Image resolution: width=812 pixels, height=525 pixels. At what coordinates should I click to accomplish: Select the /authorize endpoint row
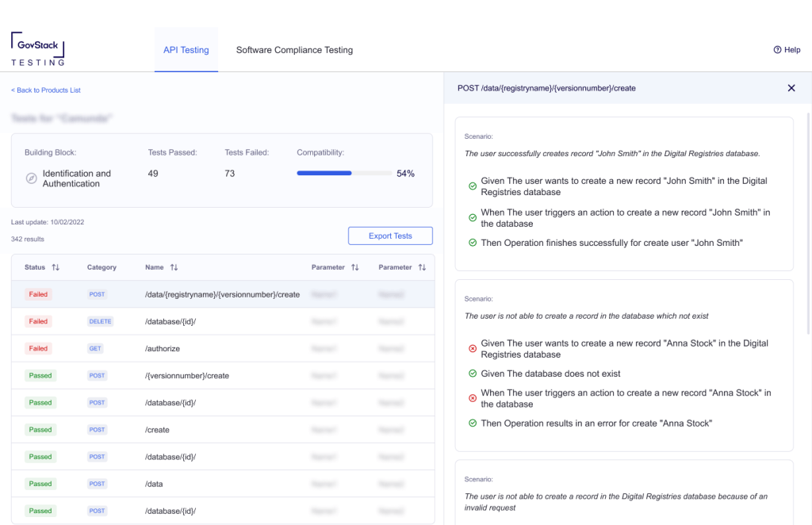[223, 348]
